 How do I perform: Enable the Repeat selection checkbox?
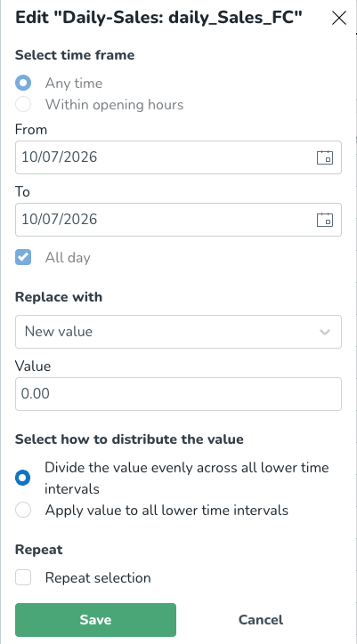pos(23,578)
